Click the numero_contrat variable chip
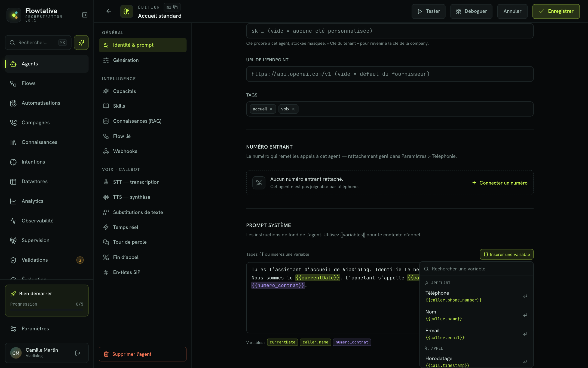The image size is (588, 368). point(352,342)
